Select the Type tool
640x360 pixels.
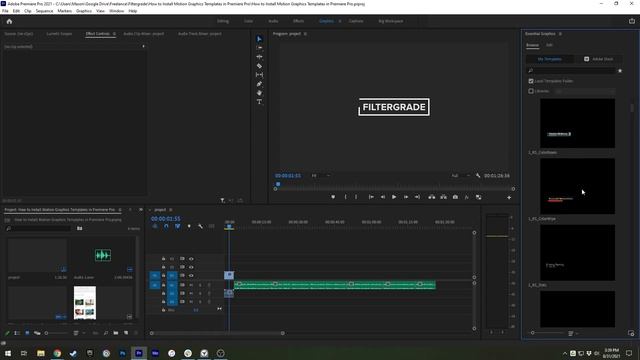(x=259, y=102)
